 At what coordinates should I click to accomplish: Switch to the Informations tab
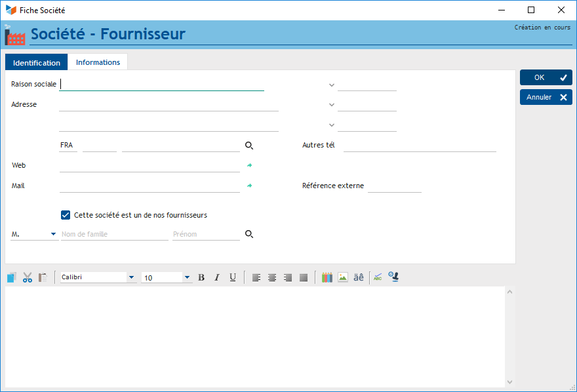point(98,62)
